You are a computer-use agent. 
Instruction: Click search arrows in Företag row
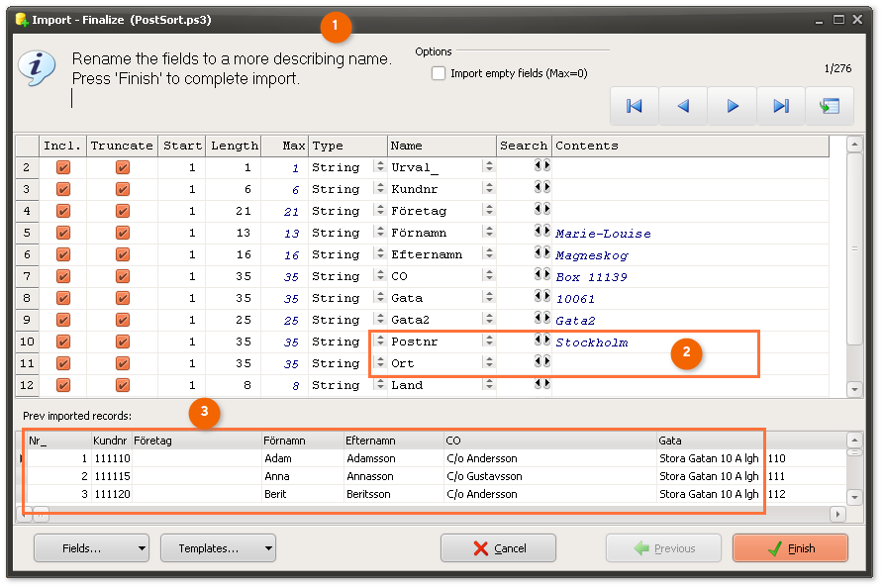click(542, 209)
